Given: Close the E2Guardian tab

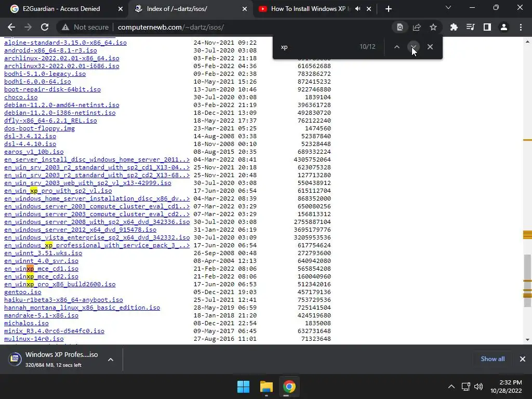Looking at the screenshot, I should tap(121, 9).
